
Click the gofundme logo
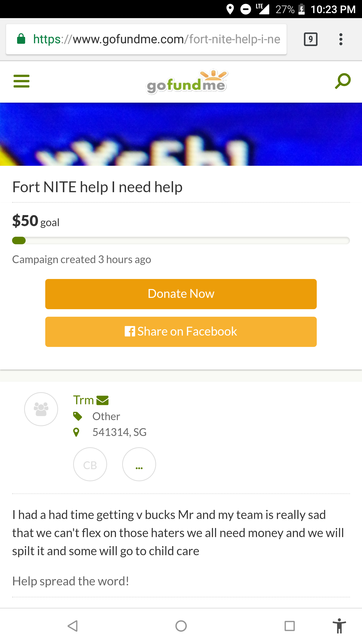[187, 82]
